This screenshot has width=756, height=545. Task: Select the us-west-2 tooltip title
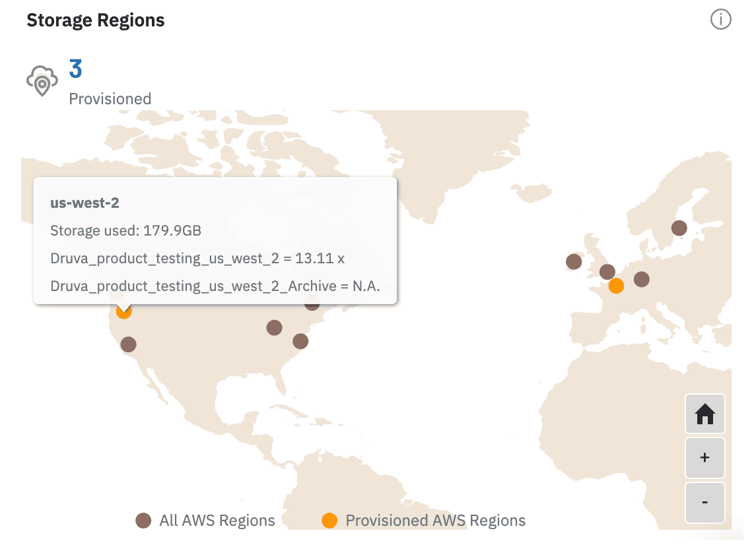click(x=85, y=203)
